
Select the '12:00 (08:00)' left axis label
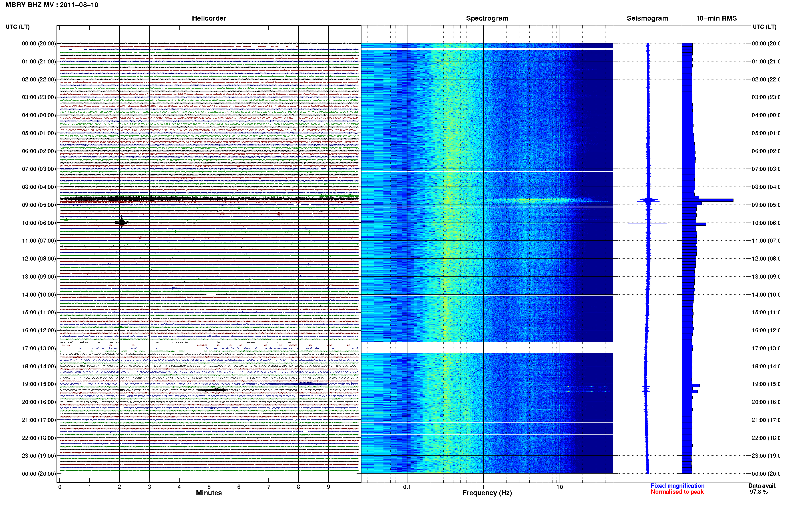(39, 259)
